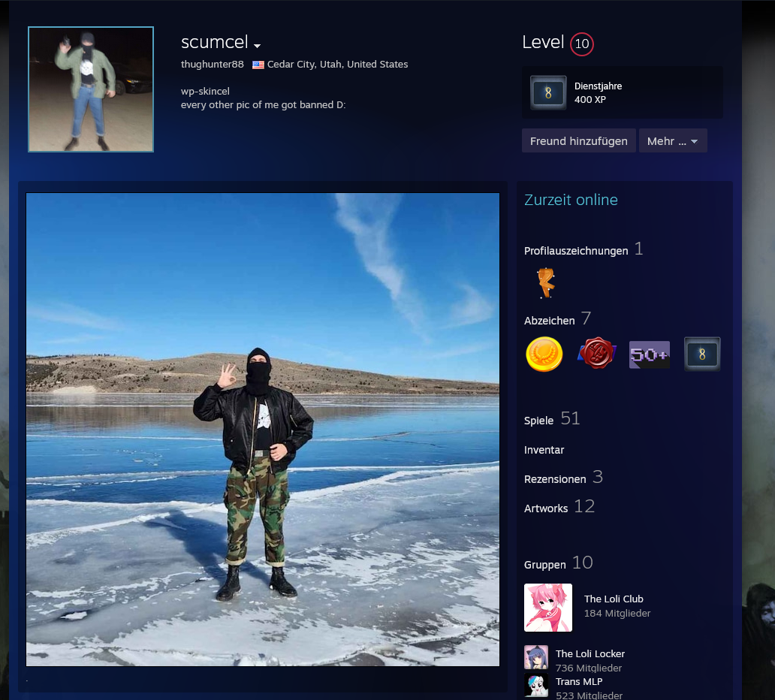Open the pink-haired avatar of the first group

(x=548, y=608)
